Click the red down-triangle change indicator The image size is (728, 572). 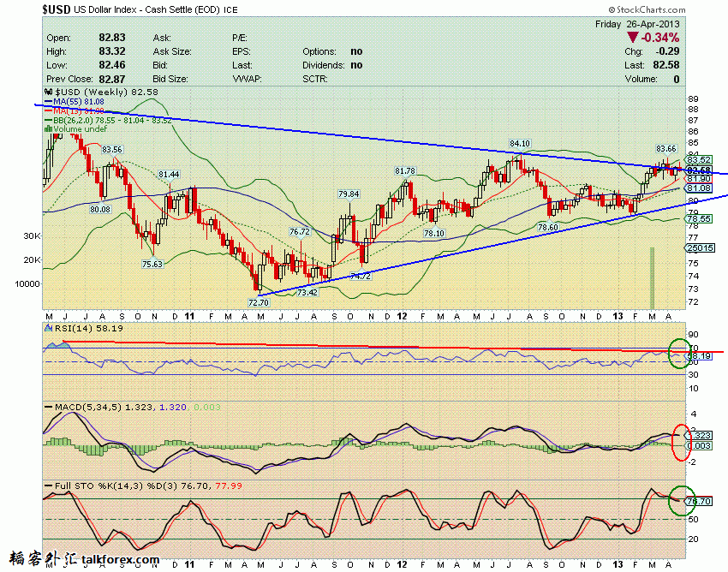click(632, 38)
